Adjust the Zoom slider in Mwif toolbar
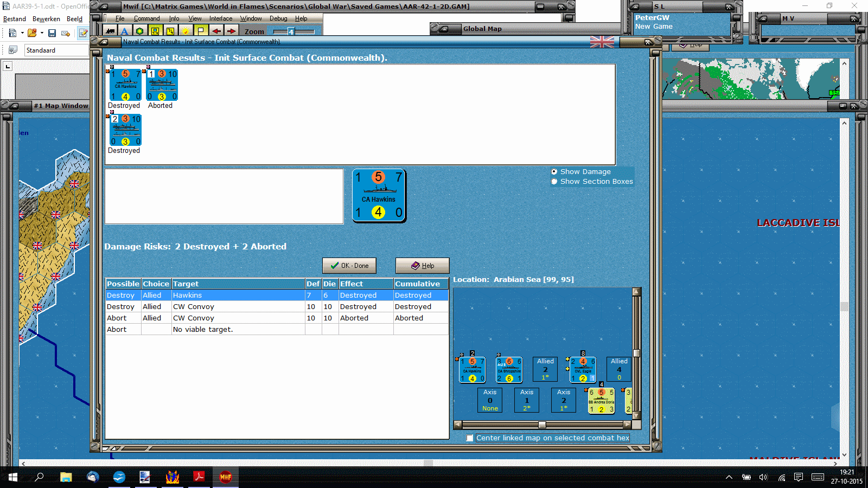 (291, 31)
